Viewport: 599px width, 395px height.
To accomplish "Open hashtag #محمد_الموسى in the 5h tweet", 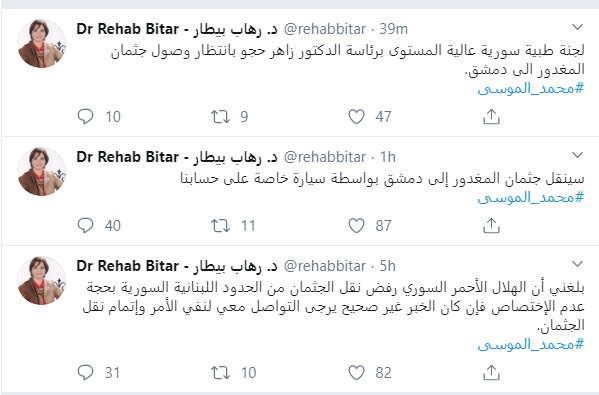I will tap(531, 345).
